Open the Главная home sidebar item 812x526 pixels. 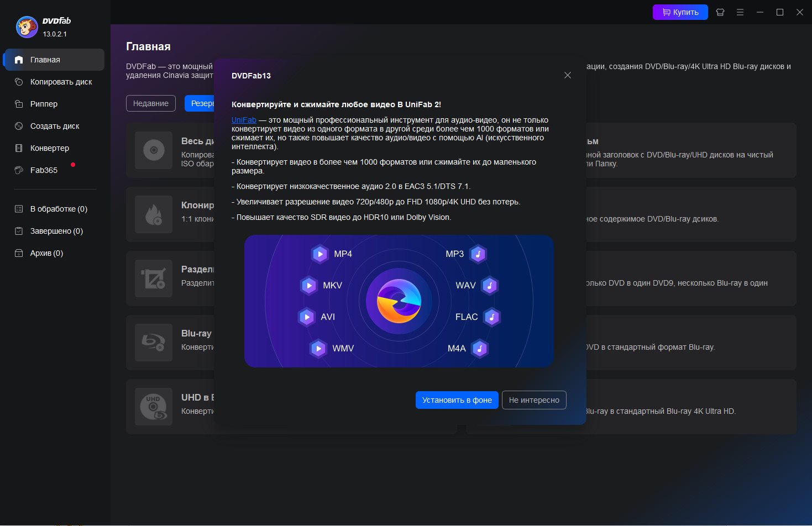coord(54,60)
